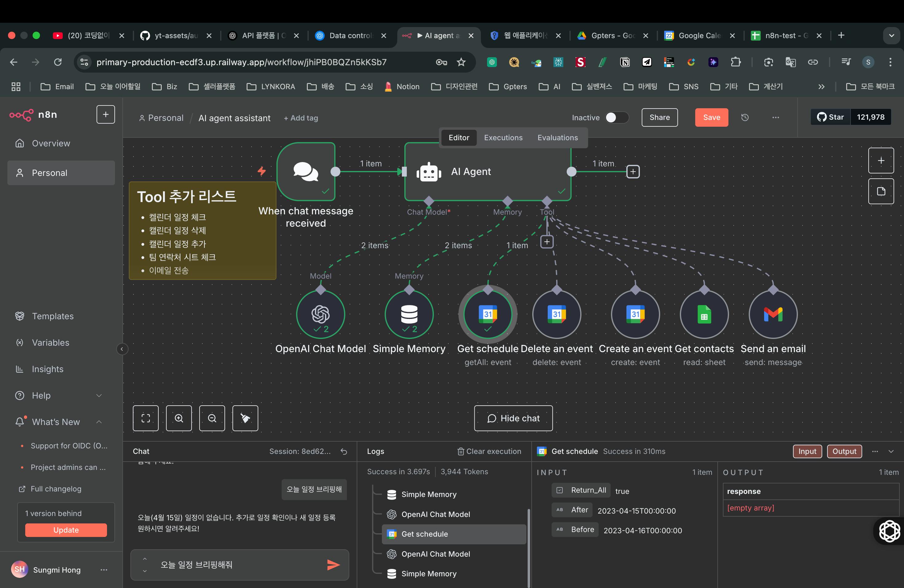
Task: Collapse the left sidebar arrow
Action: pos(122,349)
